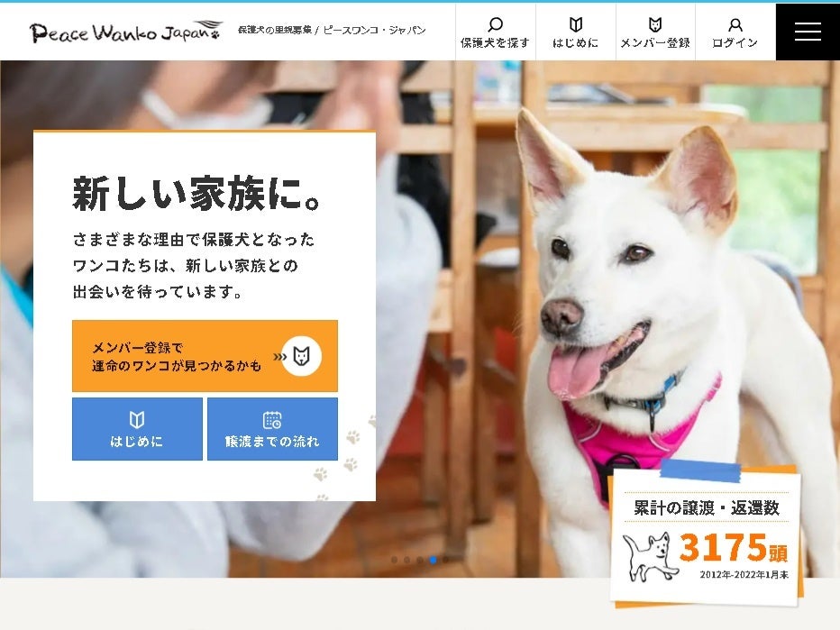
Task: Click the round dog icon on the orange banner
Action: [302, 356]
